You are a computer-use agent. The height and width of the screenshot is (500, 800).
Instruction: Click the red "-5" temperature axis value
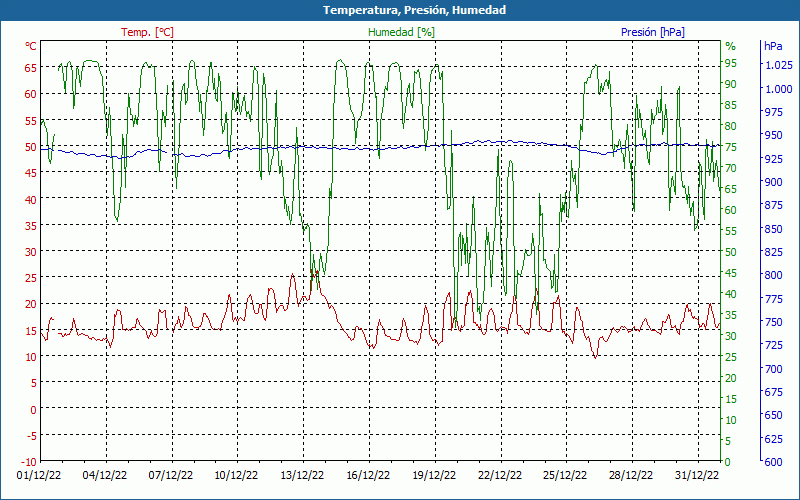pos(32,435)
